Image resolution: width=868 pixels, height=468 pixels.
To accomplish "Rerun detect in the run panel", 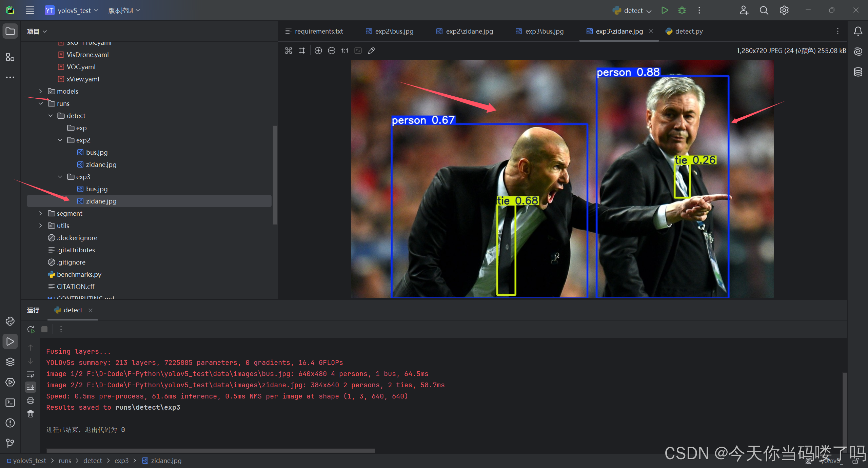I will pos(31,329).
